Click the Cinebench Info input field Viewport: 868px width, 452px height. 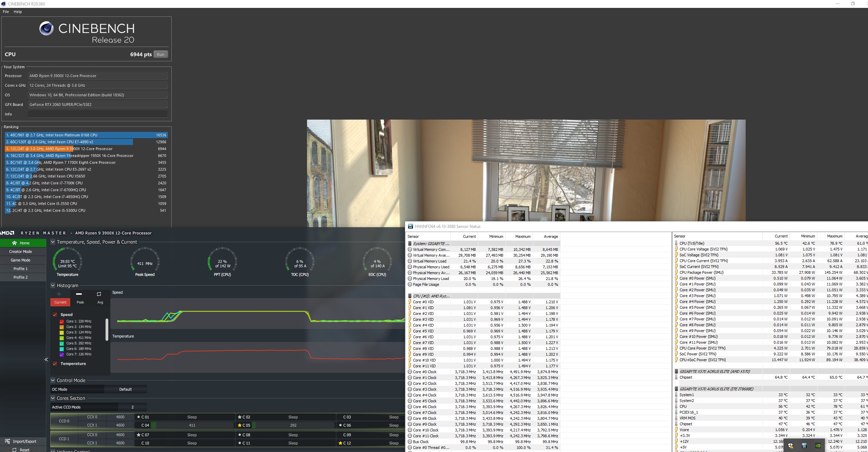point(98,114)
